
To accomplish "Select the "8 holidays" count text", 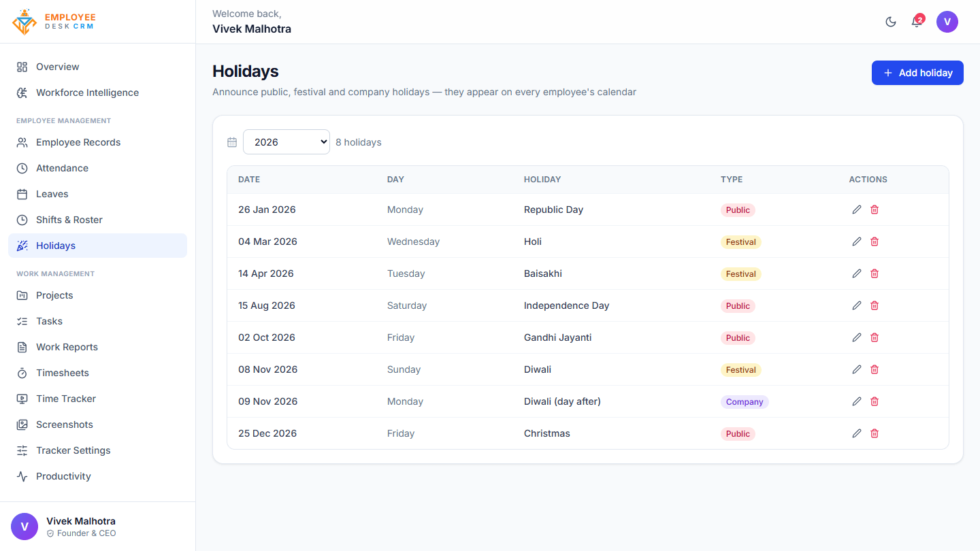I will pyautogui.click(x=359, y=142).
